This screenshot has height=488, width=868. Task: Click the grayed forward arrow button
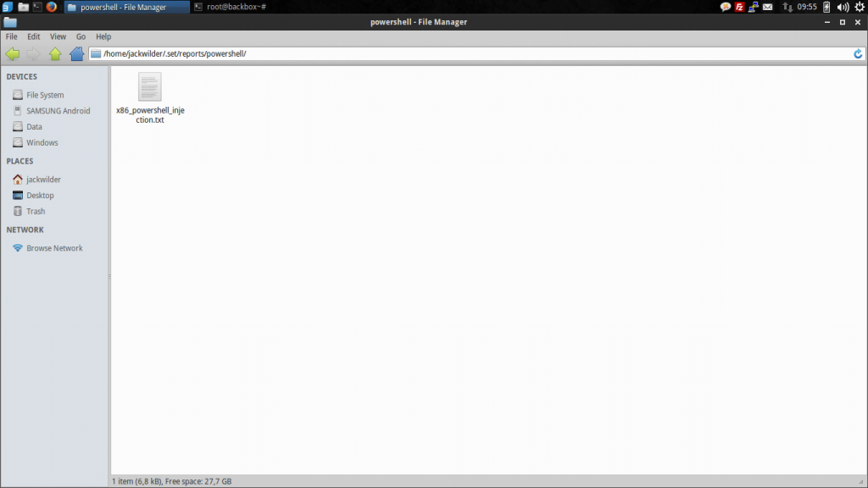pos(33,53)
